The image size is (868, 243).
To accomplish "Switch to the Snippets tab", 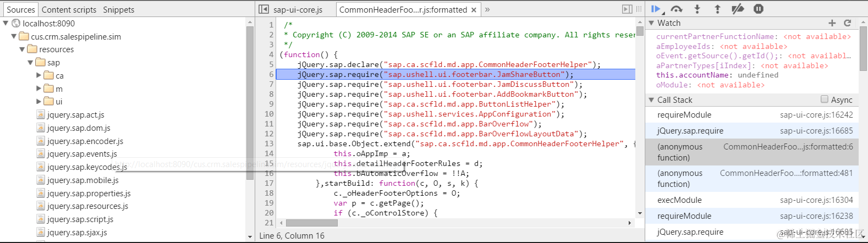I will (x=118, y=9).
